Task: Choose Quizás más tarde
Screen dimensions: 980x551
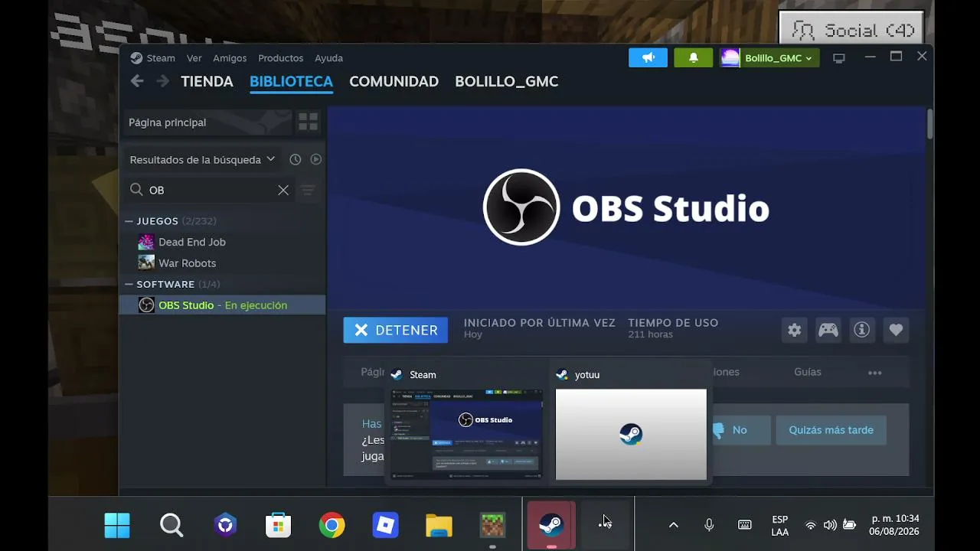Action: pos(831,430)
